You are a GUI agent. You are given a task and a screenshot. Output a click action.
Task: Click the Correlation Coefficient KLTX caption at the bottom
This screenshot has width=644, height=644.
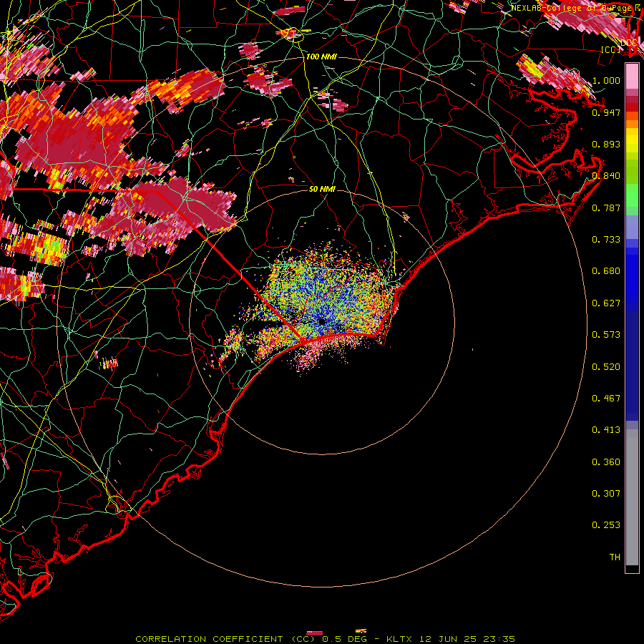(325, 639)
